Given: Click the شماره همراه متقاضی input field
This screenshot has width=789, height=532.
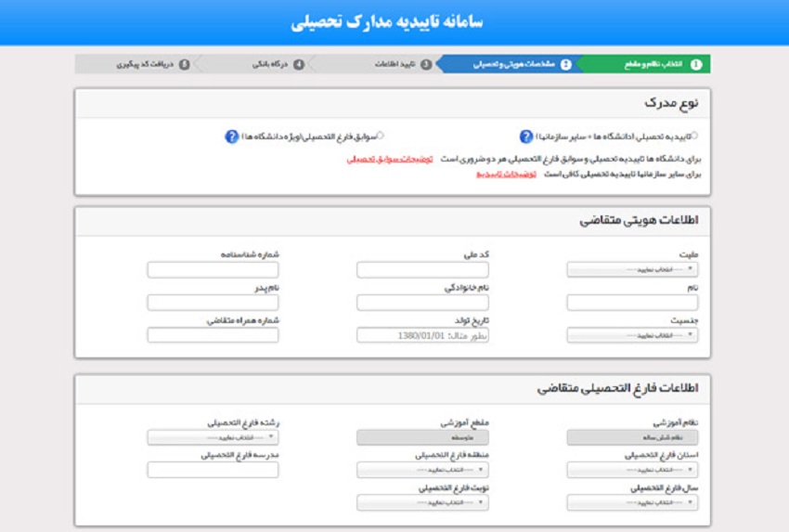Looking at the screenshot, I should coord(213,335).
